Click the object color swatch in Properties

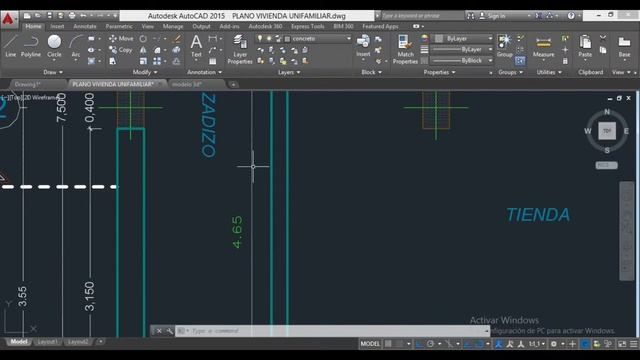[439, 38]
